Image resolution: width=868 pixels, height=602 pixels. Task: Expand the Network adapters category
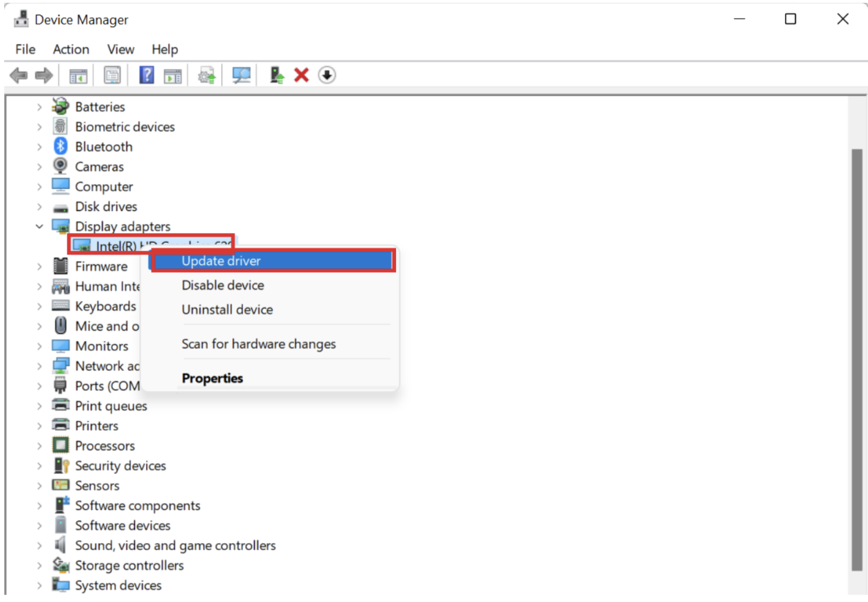pos(39,365)
